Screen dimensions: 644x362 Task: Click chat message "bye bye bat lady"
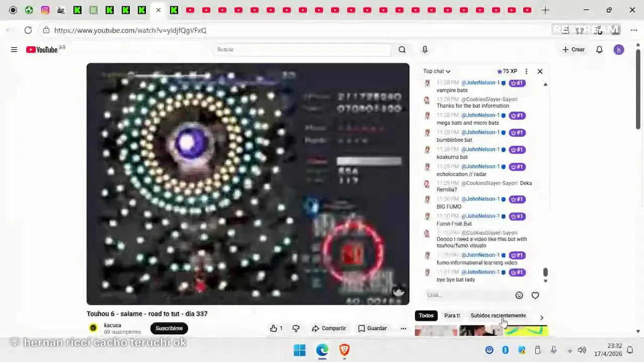[x=456, y=280]
